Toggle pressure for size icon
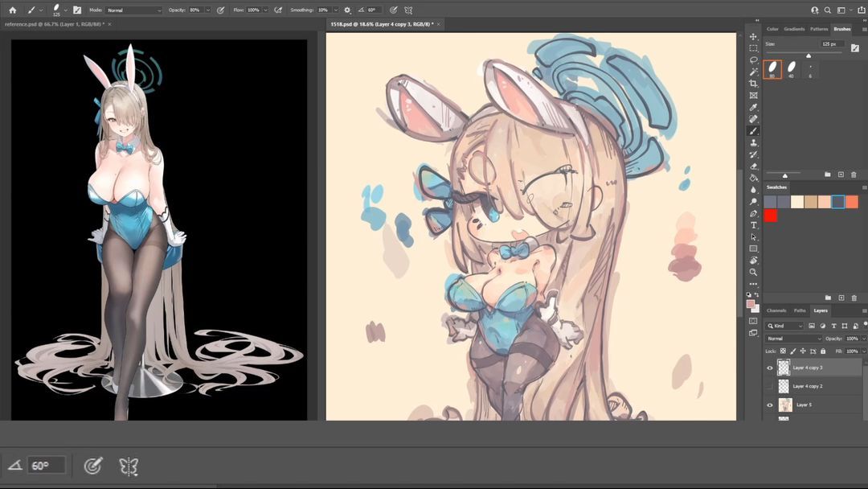Screen dimensions: 868x489 393,10
